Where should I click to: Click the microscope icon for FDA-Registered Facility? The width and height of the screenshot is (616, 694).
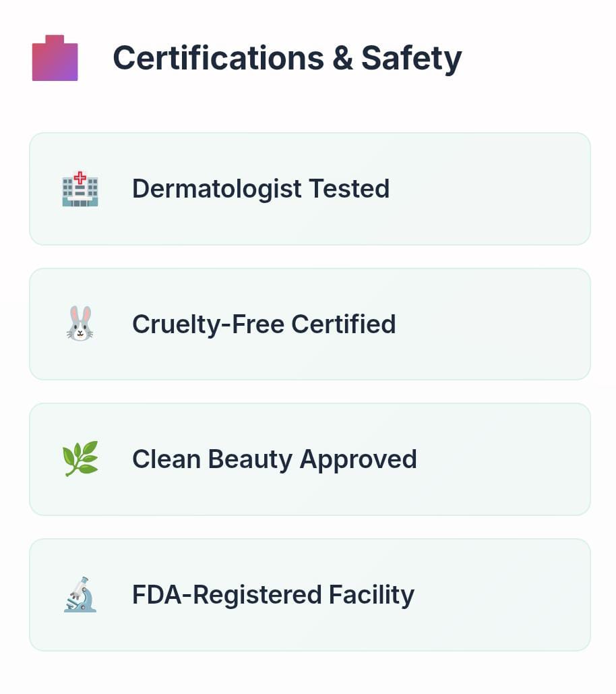[x=80, y=595]
